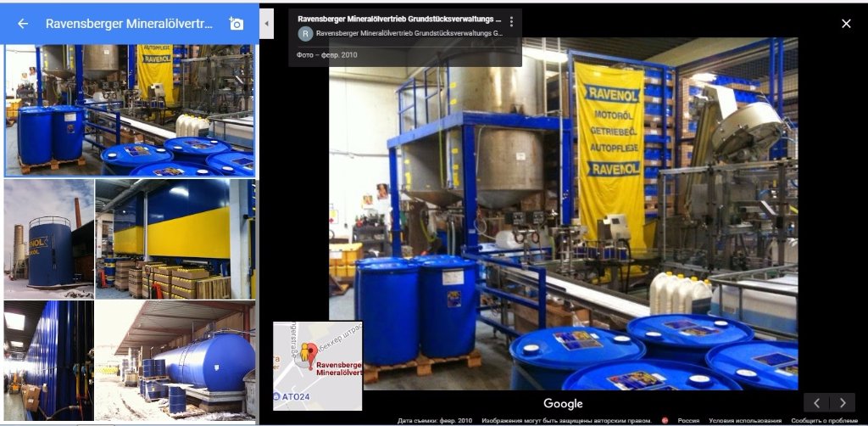The width and height of the screenshot is (868, 426).
Task: Click the Pegman on the mini map
Action: pos(304,352)
